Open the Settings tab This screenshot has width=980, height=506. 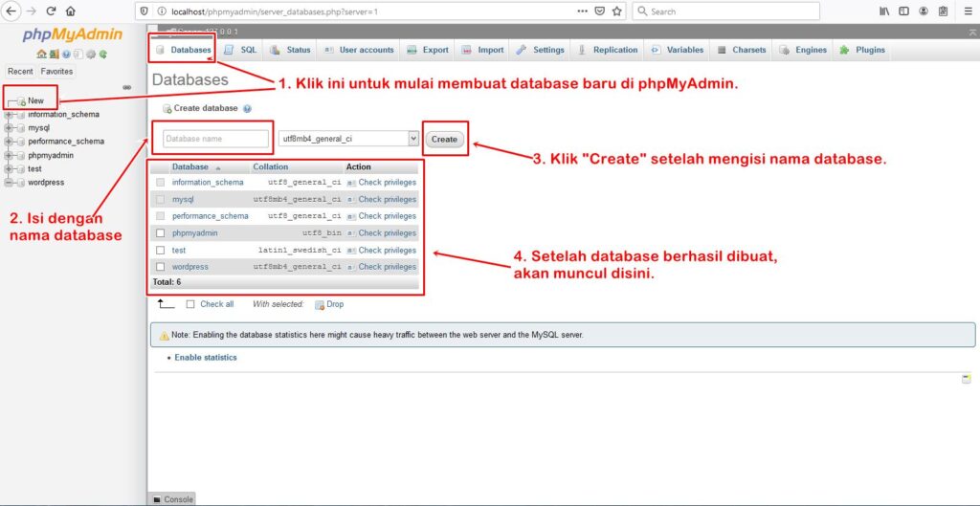coord(541,50)
